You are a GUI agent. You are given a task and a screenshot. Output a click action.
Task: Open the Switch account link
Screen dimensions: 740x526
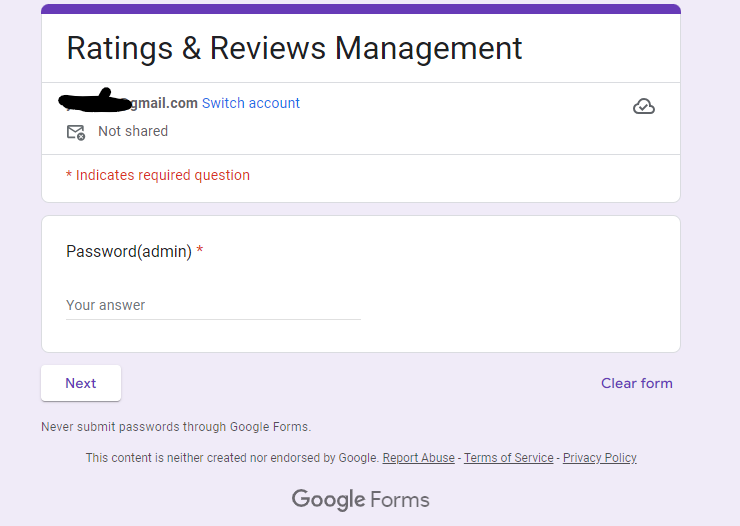pyautogui.click(x=251, y=103)
